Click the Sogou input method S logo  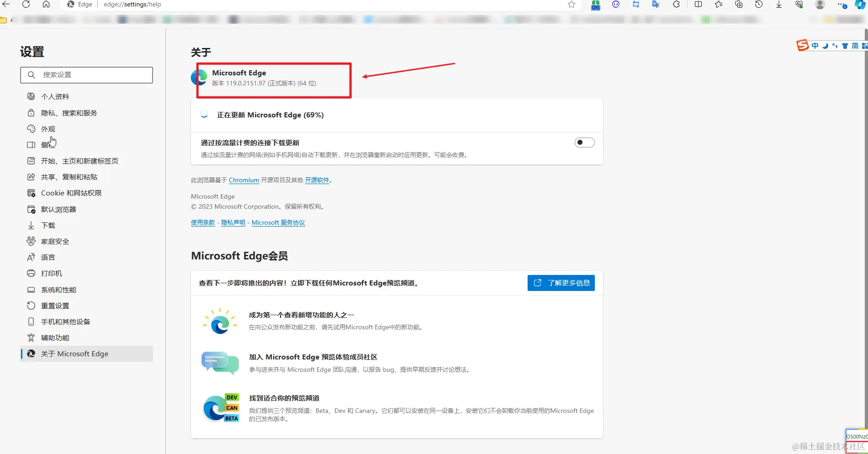[x=803, y=45]
